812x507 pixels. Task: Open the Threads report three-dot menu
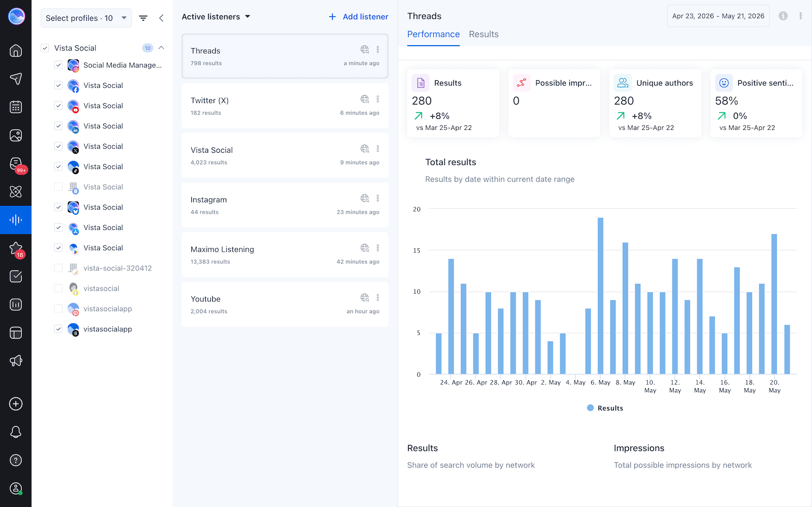pos(801,16)
